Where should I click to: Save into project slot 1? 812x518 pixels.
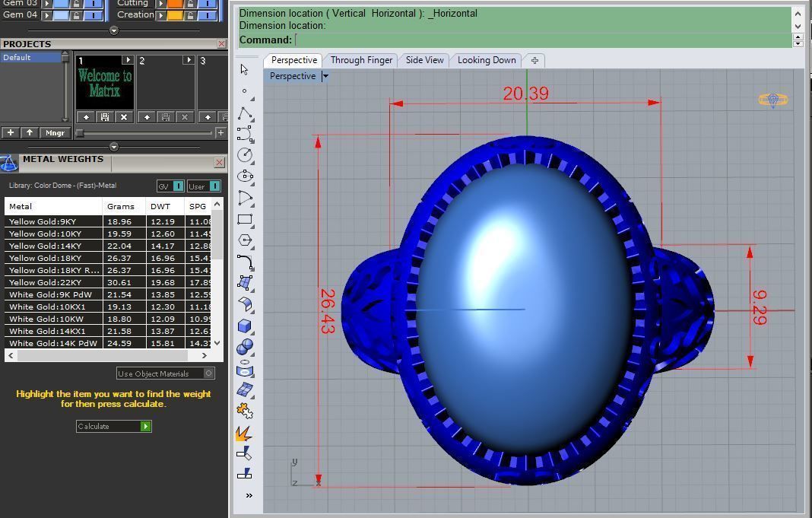pos(105,117)
